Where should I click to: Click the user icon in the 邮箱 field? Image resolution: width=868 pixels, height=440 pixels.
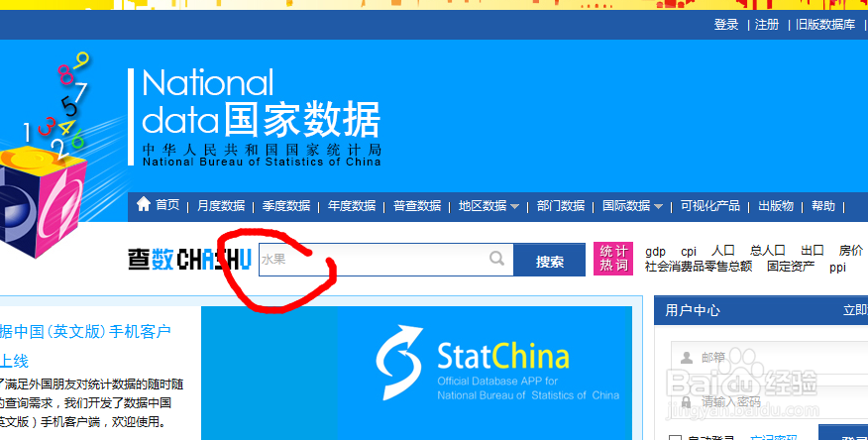click(687, 358)
